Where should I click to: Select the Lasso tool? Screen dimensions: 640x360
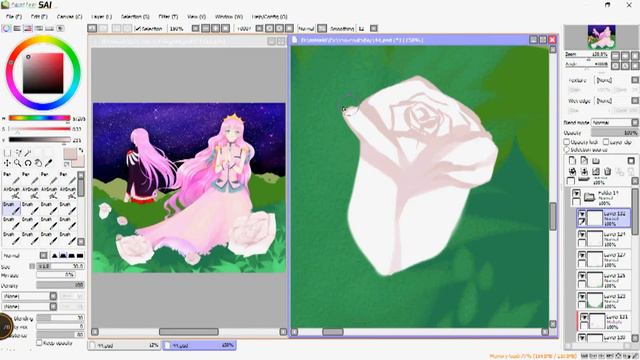tap(18, 153)
